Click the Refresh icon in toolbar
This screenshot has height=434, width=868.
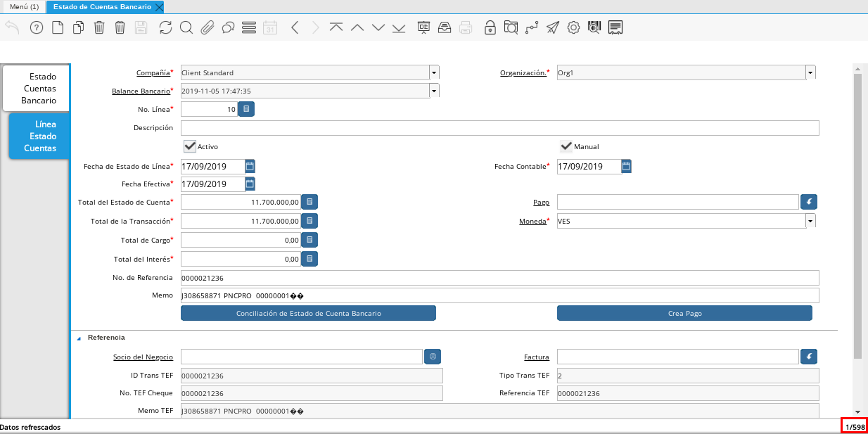(165, 27)
